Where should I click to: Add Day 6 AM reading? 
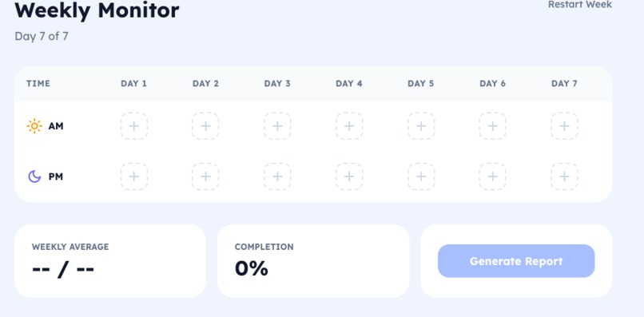(492, 126)
